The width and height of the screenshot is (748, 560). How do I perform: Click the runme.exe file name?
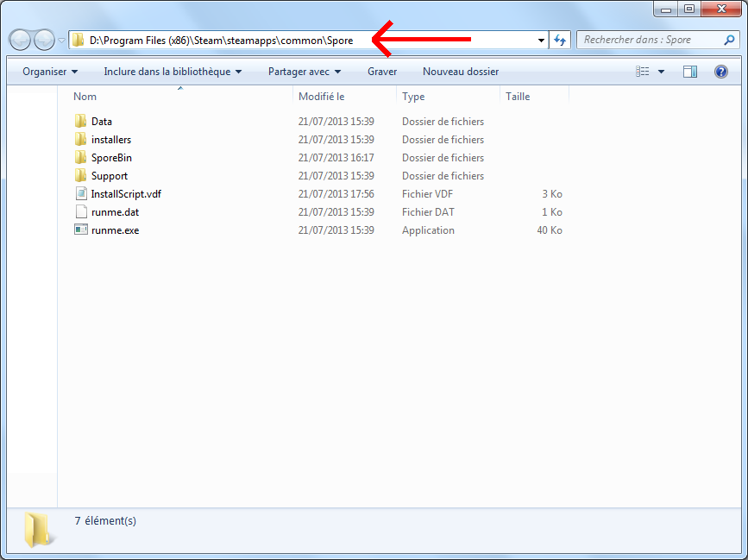coord(115,230)
